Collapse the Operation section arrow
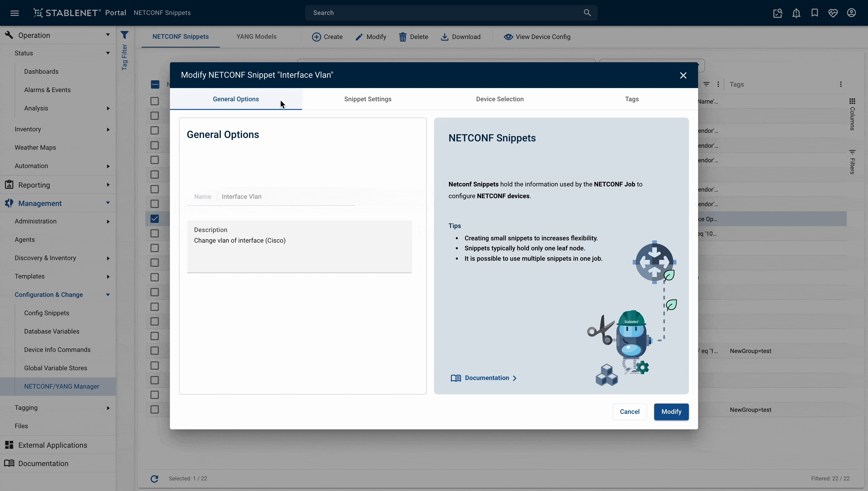This screenshot has width=868, height=491. point(108,35)
